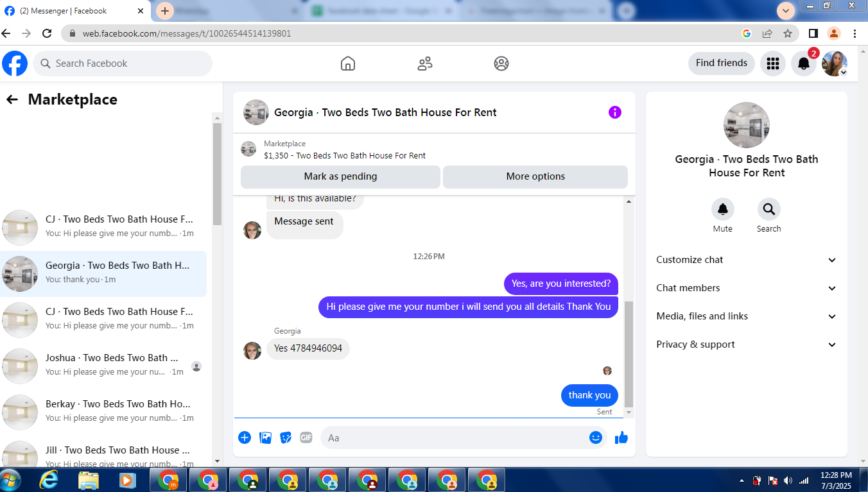Open first CJ Two Beds conversation
The height and width of the screenshot is (492, 868).
(x=103, y=228)
